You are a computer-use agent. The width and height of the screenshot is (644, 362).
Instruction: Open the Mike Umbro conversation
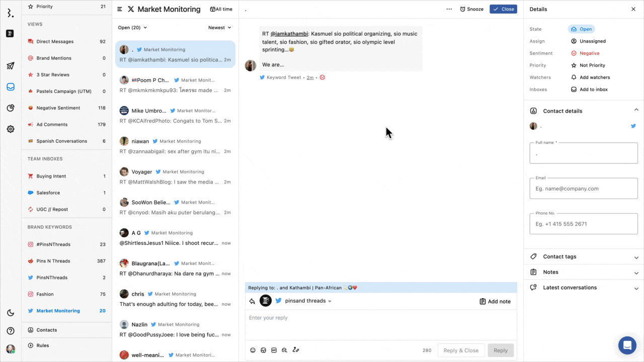tap(175, 116)
